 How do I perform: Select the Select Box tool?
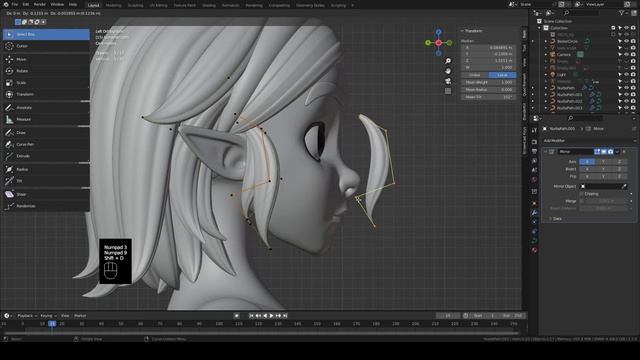click(46, 34)
